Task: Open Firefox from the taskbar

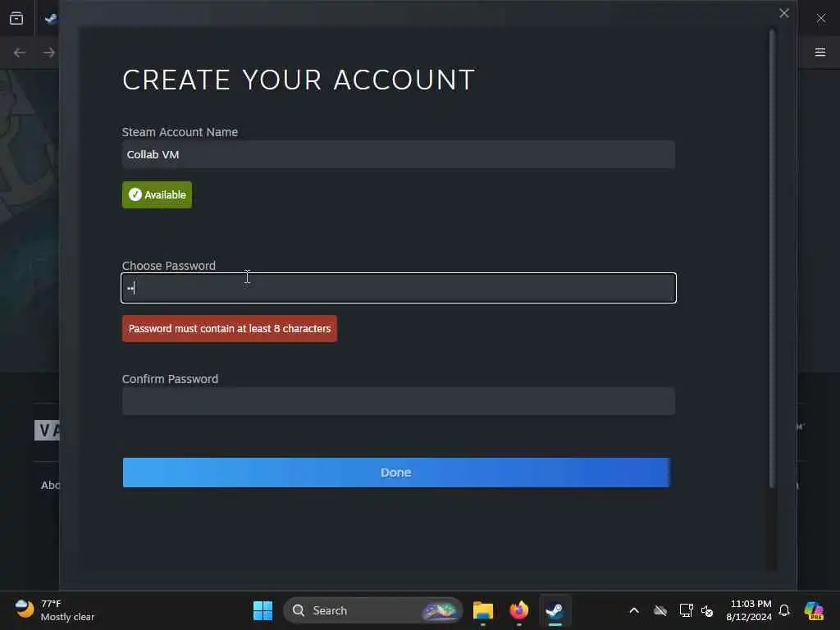Action: pos(518,610)
